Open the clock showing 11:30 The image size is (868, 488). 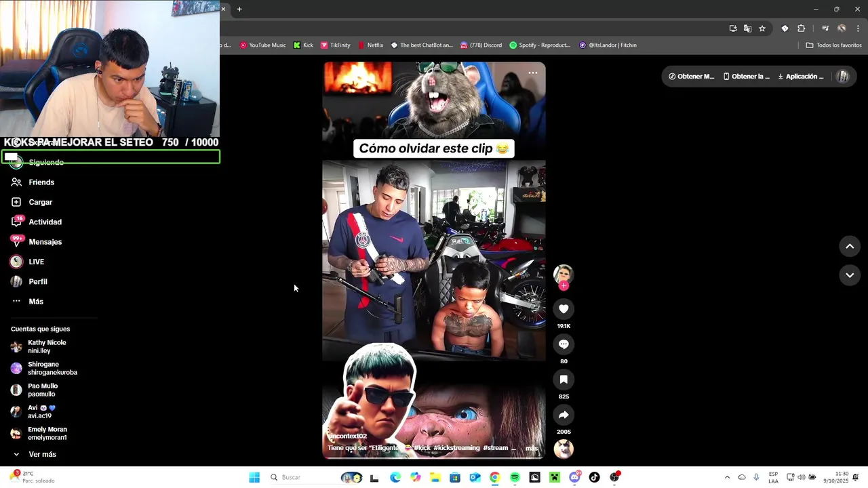point(836,477)
